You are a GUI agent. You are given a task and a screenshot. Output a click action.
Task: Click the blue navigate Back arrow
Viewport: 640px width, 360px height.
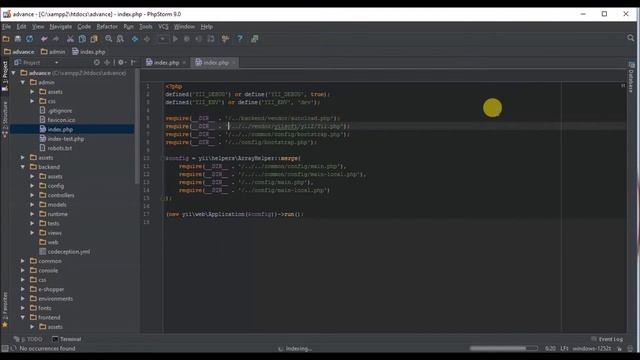135,39
